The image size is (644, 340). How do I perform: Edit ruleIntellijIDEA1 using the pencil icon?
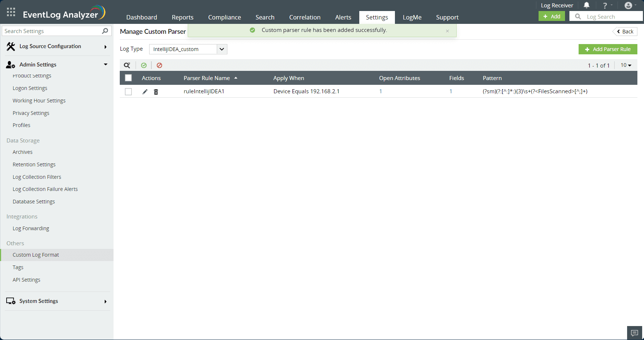145,91
